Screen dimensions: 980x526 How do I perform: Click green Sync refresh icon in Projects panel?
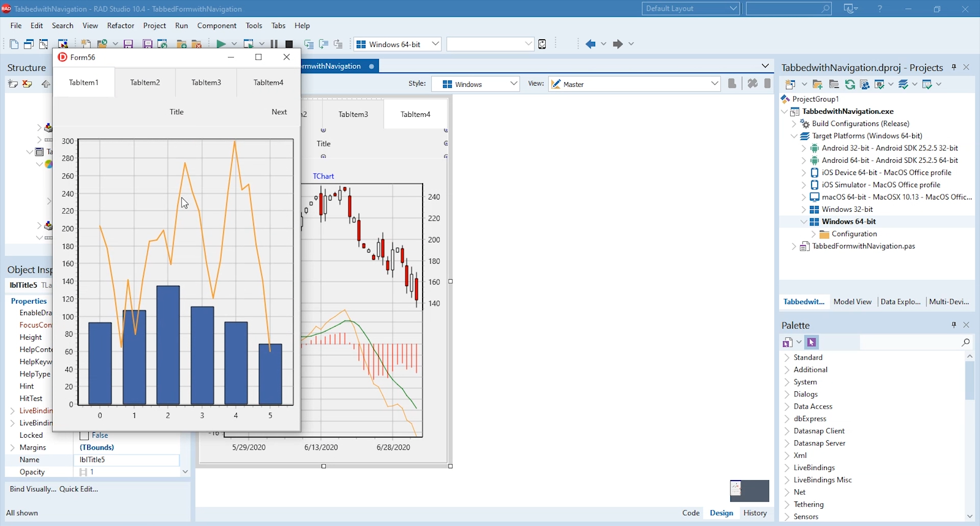coord(850,84)
